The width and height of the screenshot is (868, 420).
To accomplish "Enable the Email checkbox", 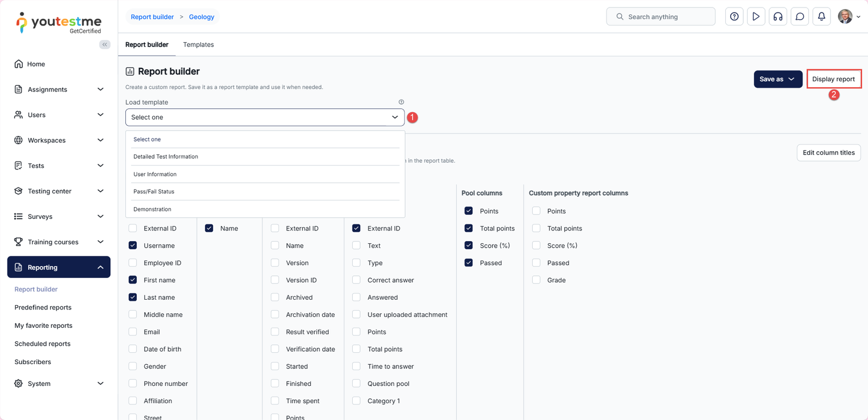I will pyautogui.click(x=133, y=332).
